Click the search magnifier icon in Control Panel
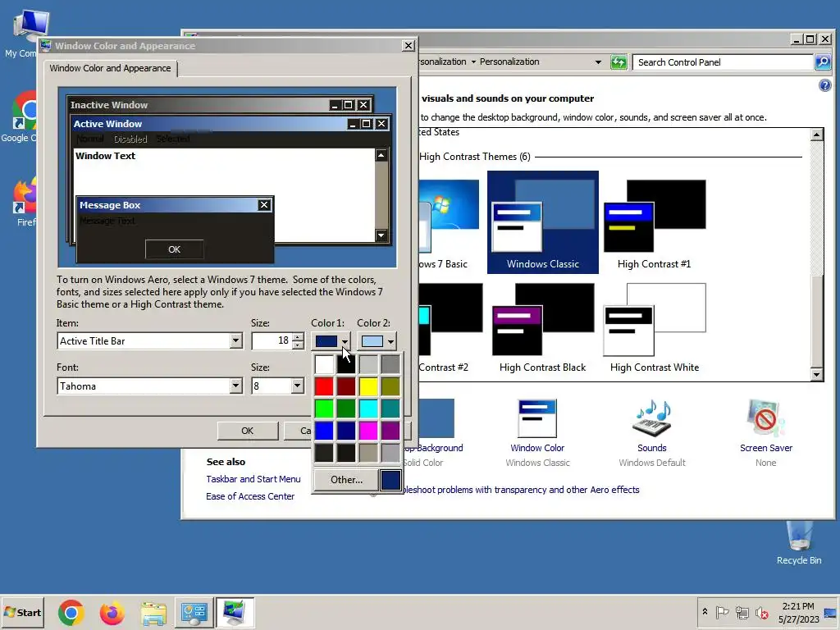The width and height of the screenshot is (840, 630). coord(822,62)
